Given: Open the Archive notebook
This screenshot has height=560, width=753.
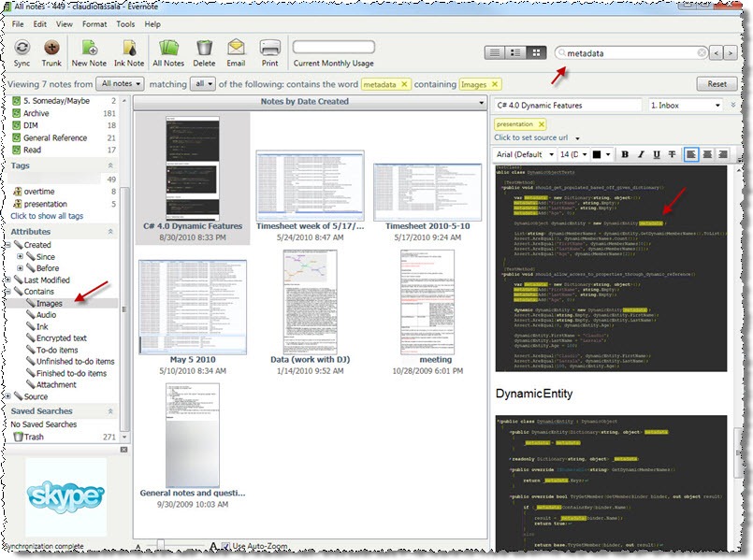Looking at the screenshot, I should click(36, 113).
